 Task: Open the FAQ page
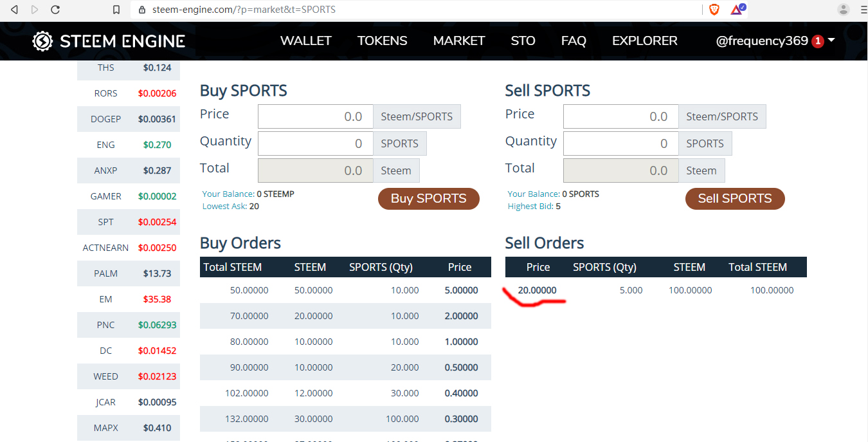tap(574, 41)
